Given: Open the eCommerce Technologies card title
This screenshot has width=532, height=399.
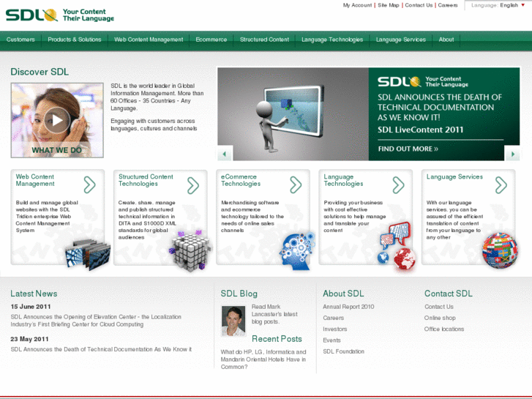Looking at the screenshot, I should pos(241,180).
